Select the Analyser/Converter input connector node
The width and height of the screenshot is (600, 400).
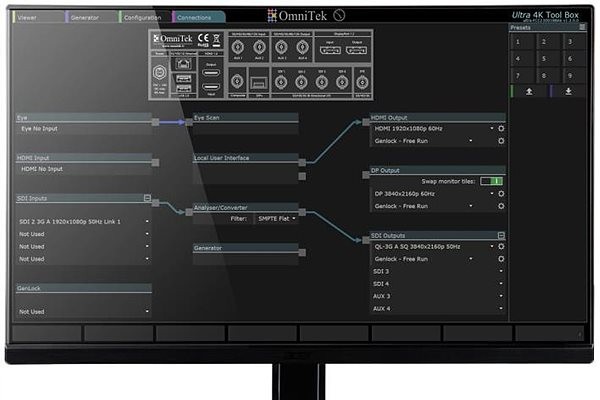[189, 212]
